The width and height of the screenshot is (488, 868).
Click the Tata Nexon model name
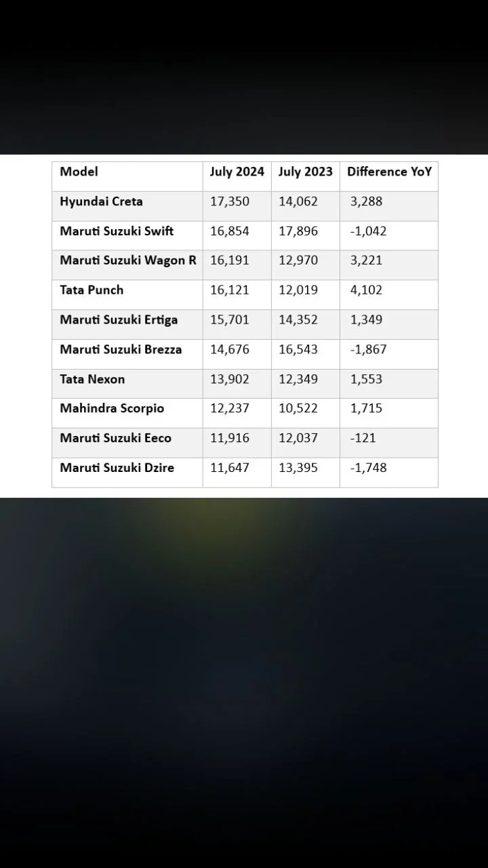click(x=92, y=379)
